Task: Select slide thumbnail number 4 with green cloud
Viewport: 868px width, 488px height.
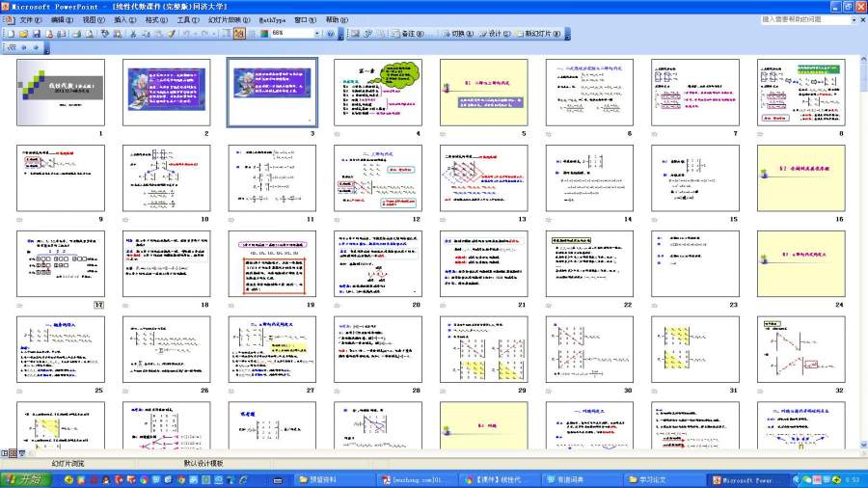Action: (377, 93)
